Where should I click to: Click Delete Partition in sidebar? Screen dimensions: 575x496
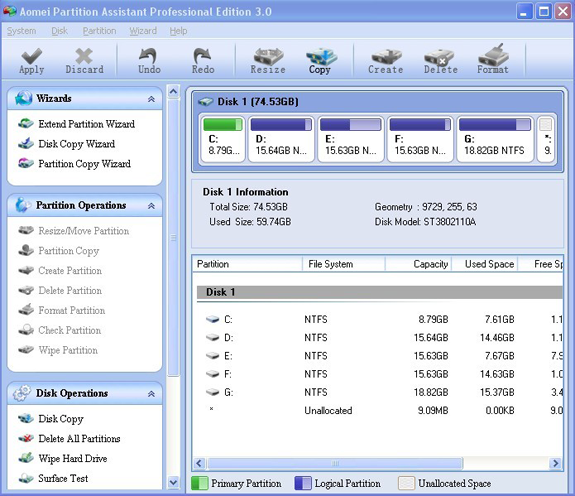[60, 290]
